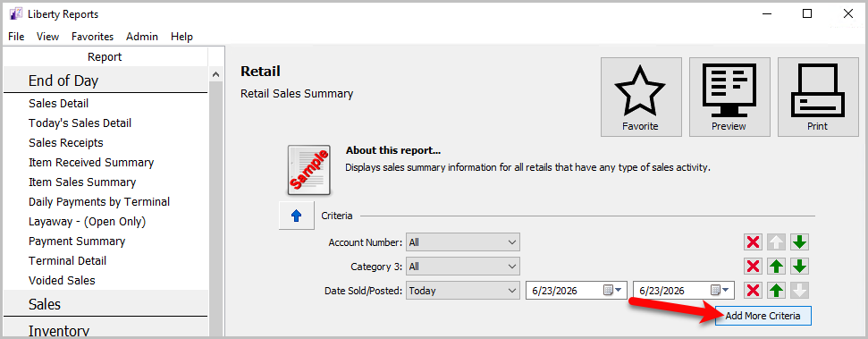Open the report Preview
868x339 pixels.
pyautogui.click(x=729, y=97)
